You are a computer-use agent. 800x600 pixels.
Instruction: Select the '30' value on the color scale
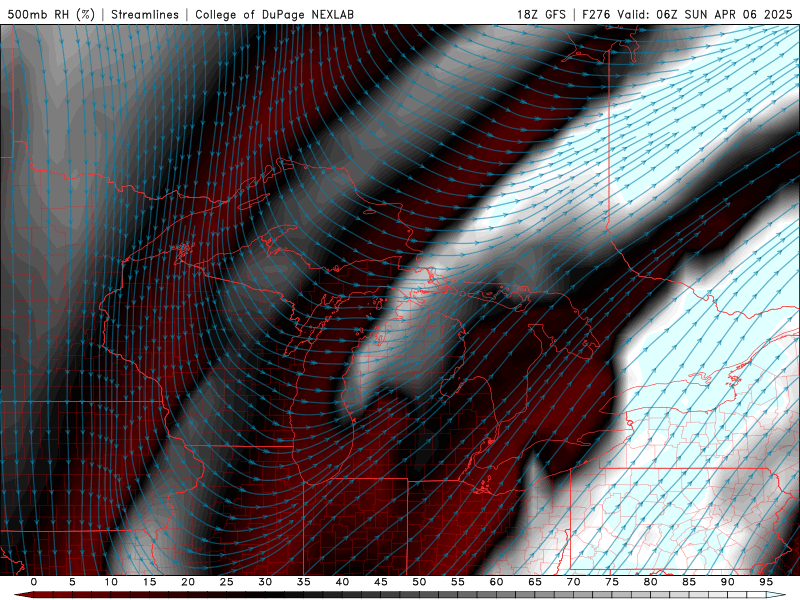click(x=265, y=582)
